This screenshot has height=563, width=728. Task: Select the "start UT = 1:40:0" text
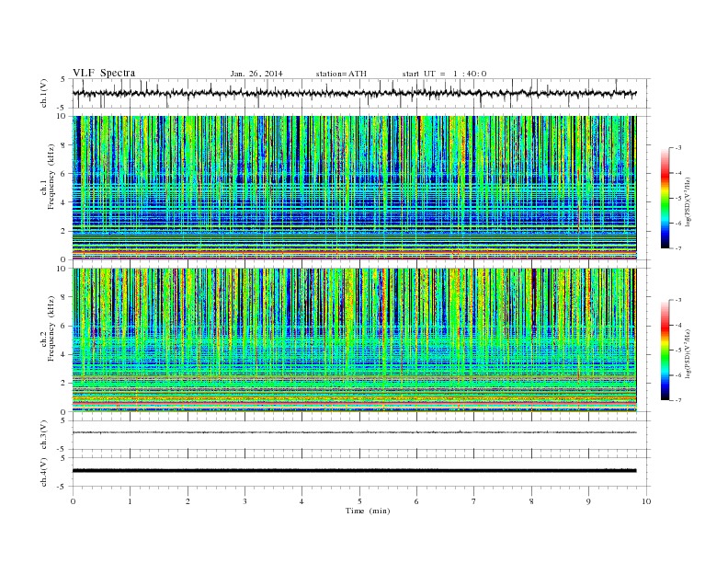(x=444, y=74)
